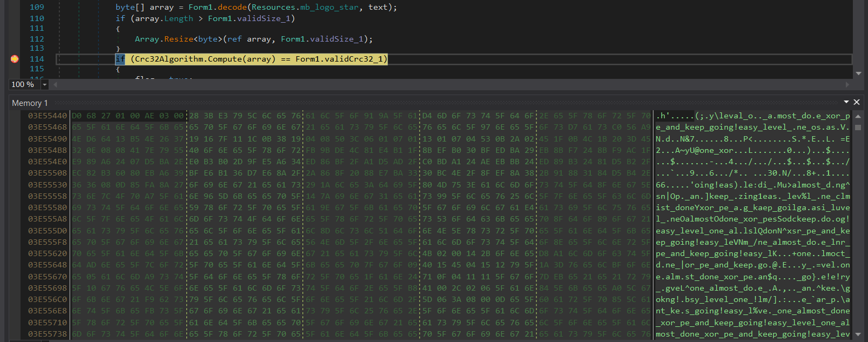Click memory address 03E55530
This screenshot has height=342, width=868.
(x=48, y=185)
